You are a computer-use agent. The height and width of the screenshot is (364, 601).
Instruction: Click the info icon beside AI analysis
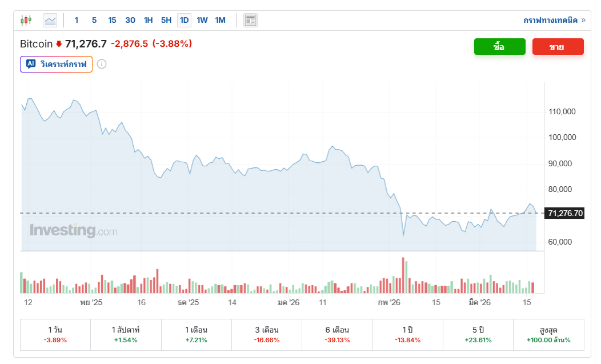102,64
